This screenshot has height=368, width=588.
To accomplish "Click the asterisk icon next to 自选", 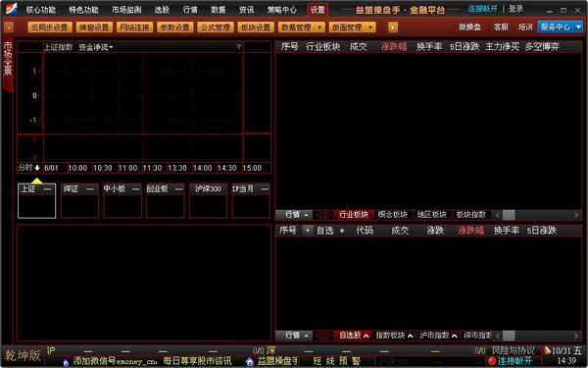I will [342, 231].
